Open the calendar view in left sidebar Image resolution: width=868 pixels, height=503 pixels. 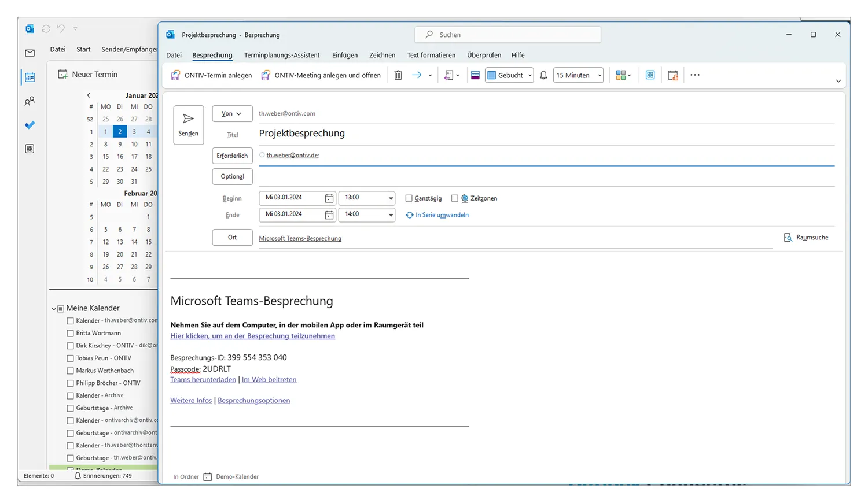pyautogui.click(x=30, y=77)
